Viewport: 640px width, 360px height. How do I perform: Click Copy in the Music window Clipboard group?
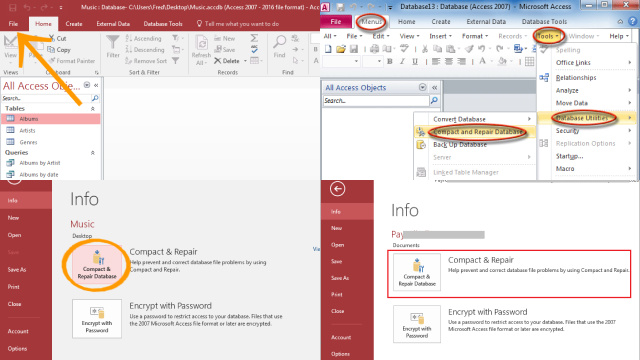point(59,50)
